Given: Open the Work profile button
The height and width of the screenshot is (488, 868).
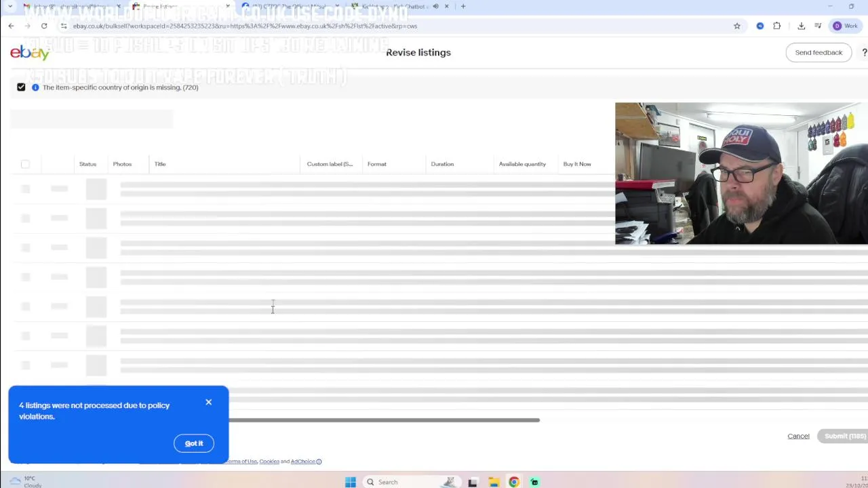Looking at the screenshot, I should coord(846,26).
